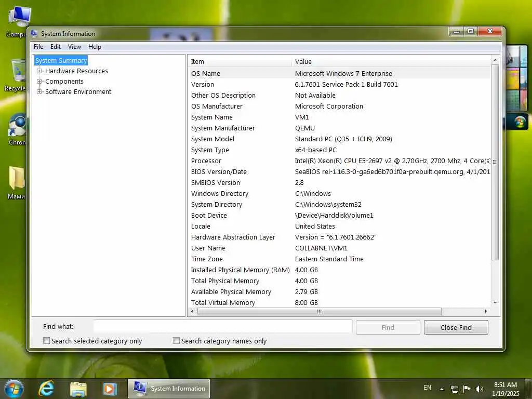
Task: Click the System Information taskbar button
Action: (x=169, y=389)
